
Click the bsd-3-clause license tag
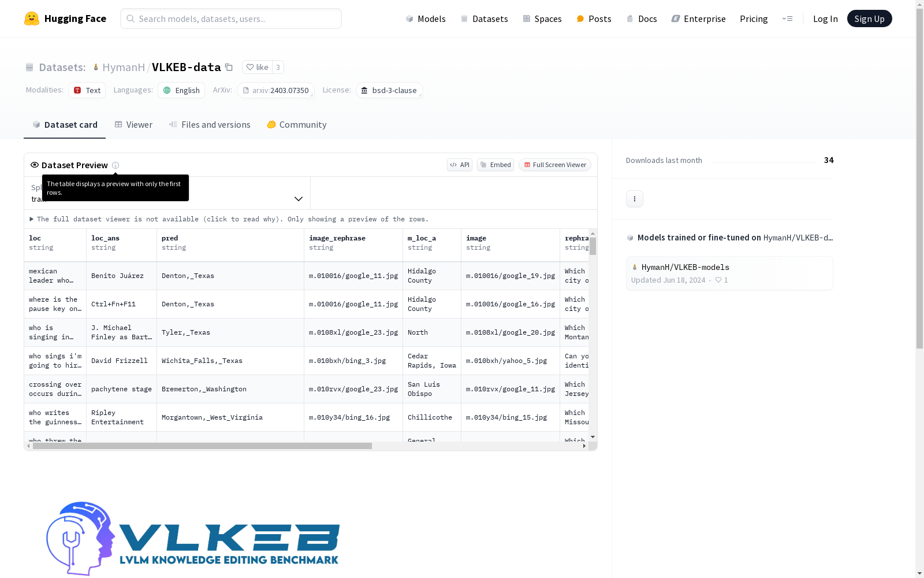tap(389, 90)
